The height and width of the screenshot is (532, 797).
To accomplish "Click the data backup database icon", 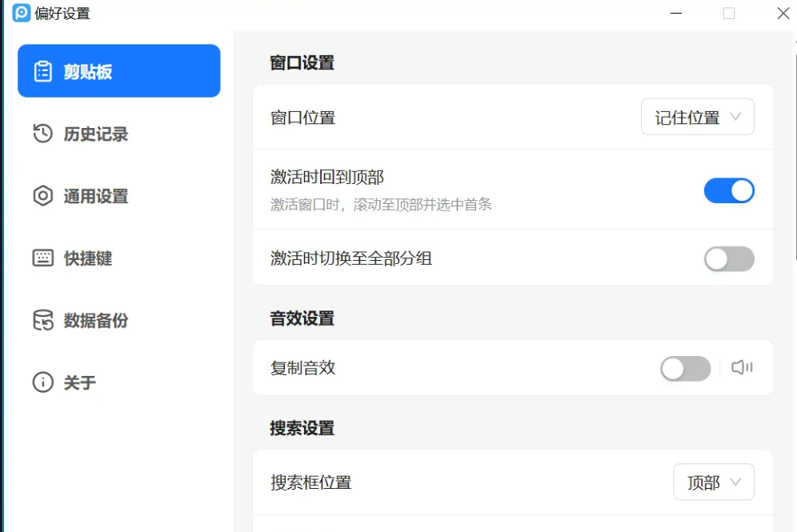I will 42,320.
